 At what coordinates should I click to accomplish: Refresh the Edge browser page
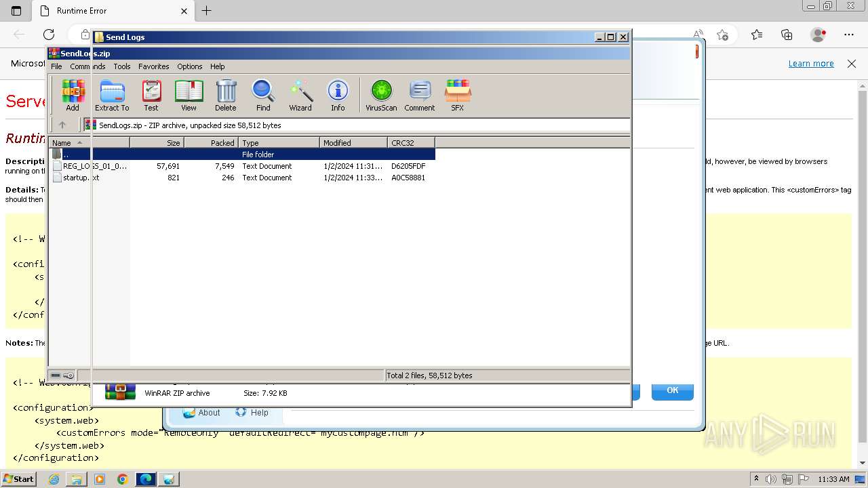click(49, 35)
